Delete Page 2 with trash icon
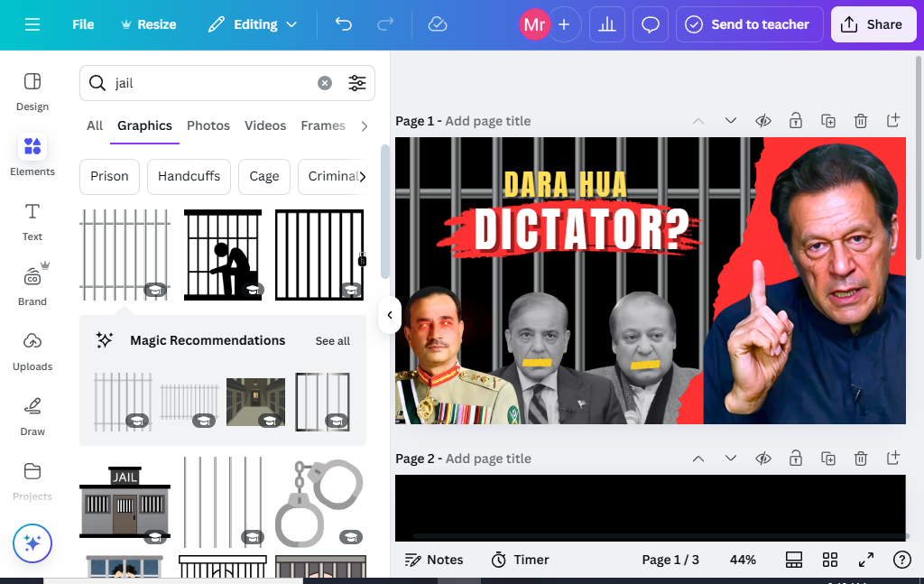This screenshot has width=924, height=584. point(860,459)
